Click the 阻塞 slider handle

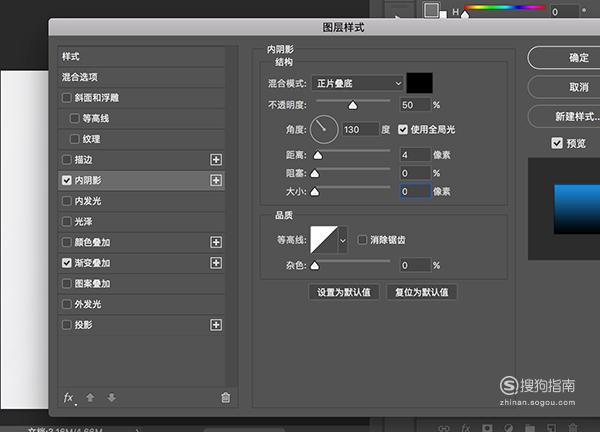pos(315,173)
